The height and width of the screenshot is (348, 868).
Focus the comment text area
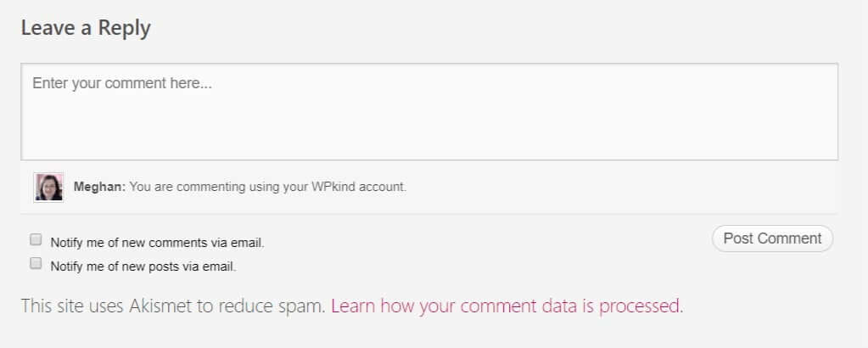(429, 112)
